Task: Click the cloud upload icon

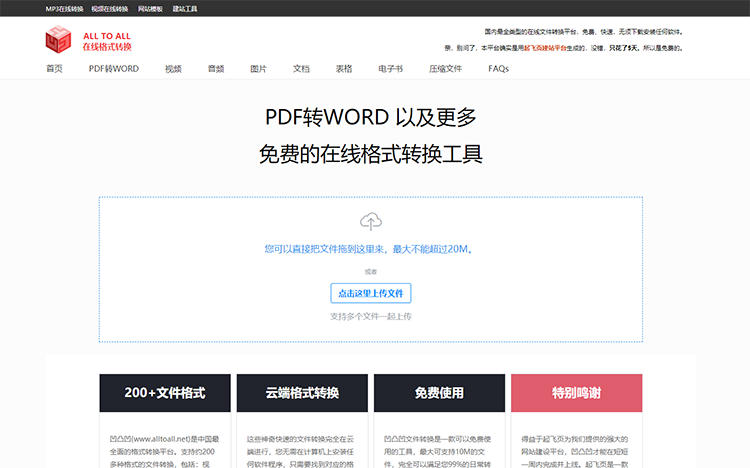Action: point(370,221)
